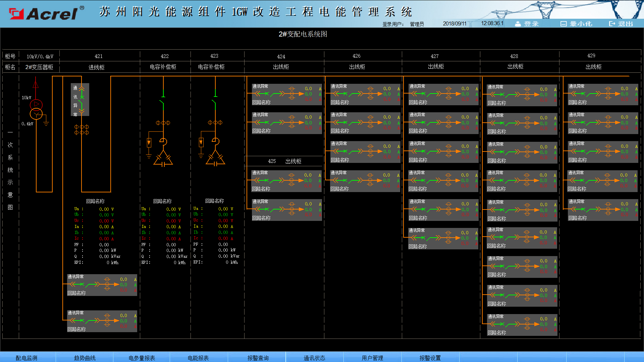Click the 登录 login button
Image resolution: width=644 pixels, height=362 pixels.
[x=527, y=24]
